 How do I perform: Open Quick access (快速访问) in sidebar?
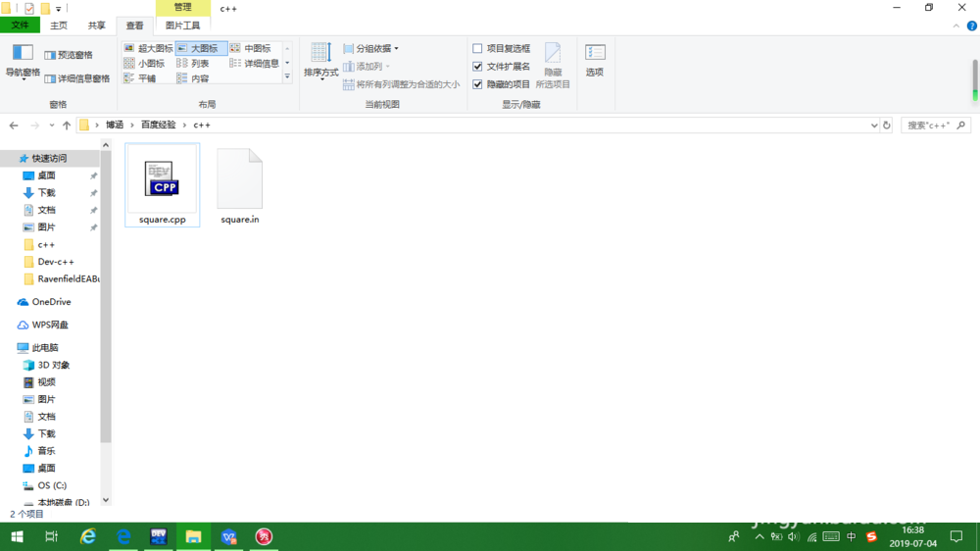49,158
